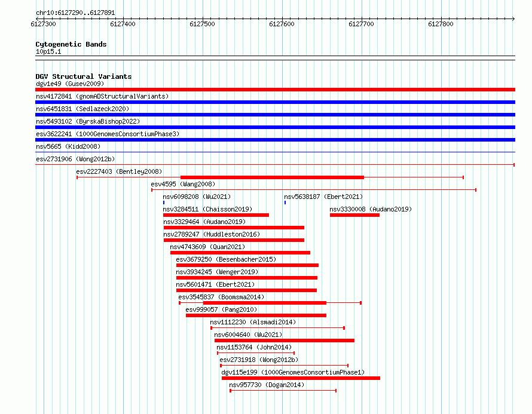Image resolution: width=532 pixels, height=414 pixels.
Task: Select esv4595 (Wang2008) variant label
Action: click(x=184, y=184)
